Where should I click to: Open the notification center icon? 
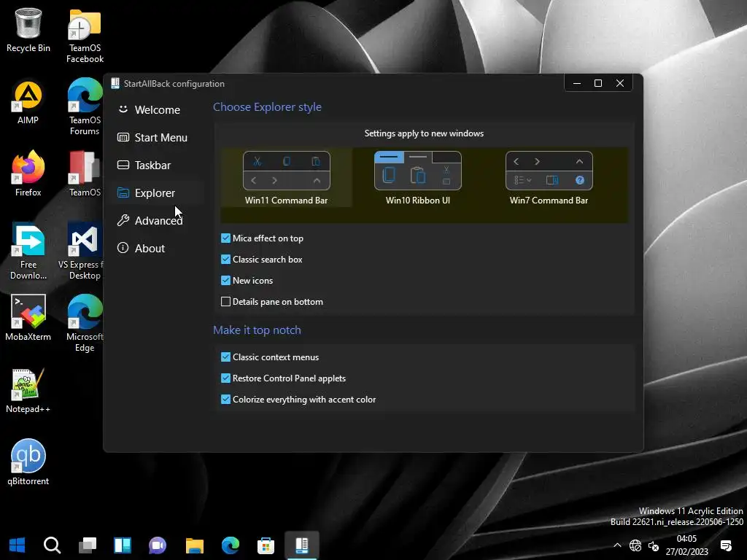pyautogui.click(x=726, y=545)
